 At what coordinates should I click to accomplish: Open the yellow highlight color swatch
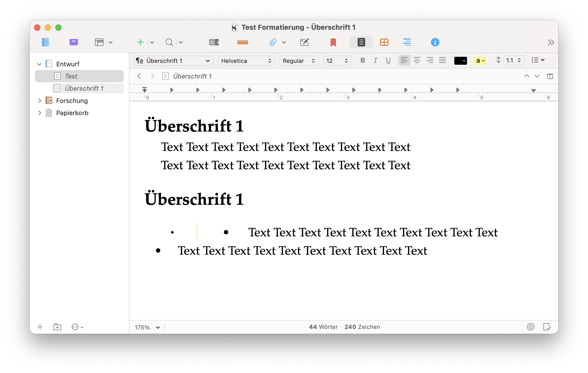(480, 61)
